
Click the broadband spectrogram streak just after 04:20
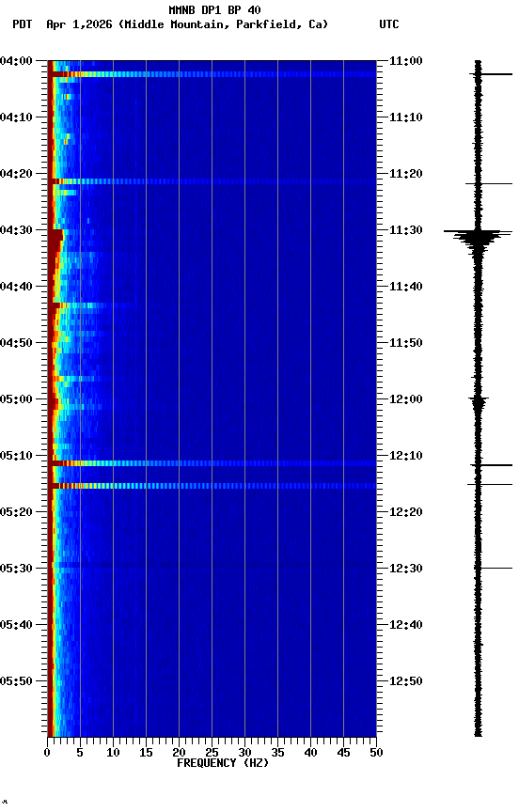212,181
